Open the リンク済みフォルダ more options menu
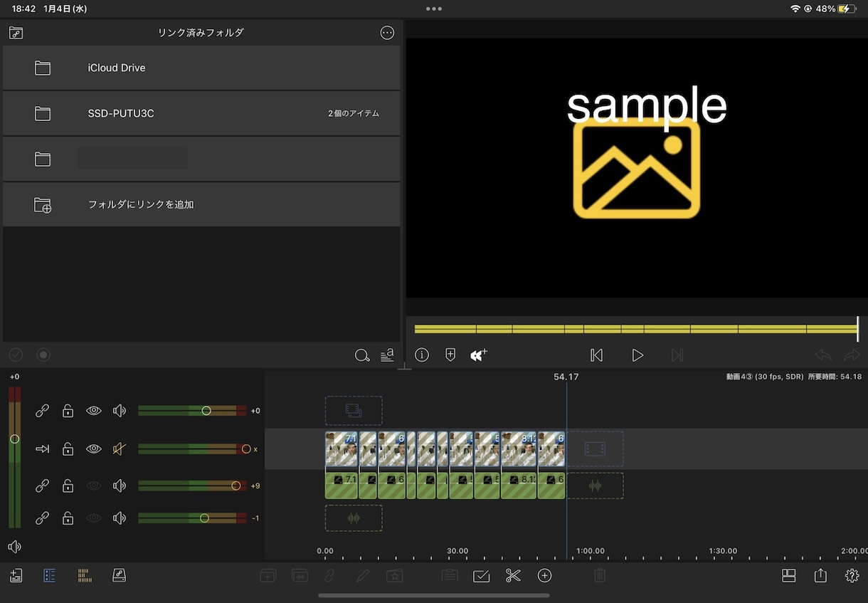 (387, 33)
